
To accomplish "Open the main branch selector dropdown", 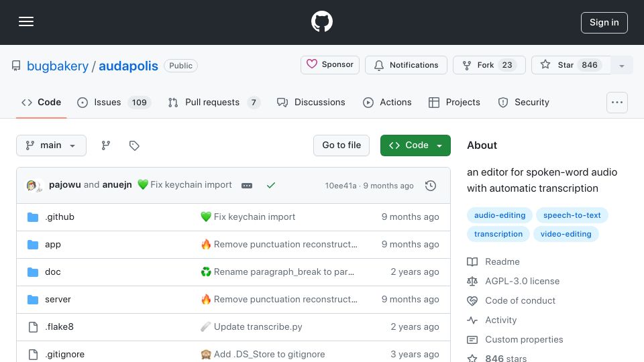I will point(52,145).
